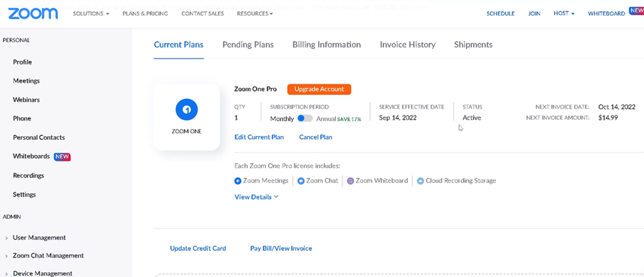Expand View Details section

pyautogui.click(x=256, y=197)
